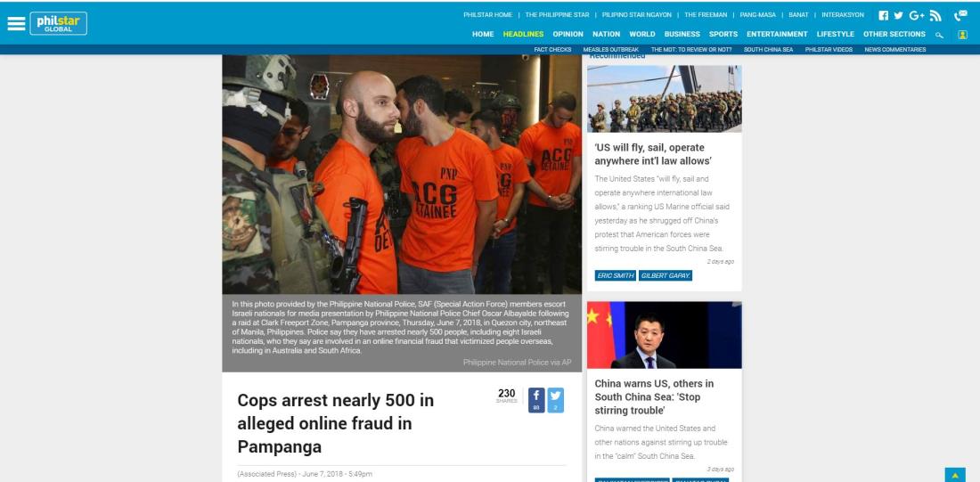Screen dimensions: 980x482
Task: Click the Eric Smith tag button
Action: click(x=615, y=275)
